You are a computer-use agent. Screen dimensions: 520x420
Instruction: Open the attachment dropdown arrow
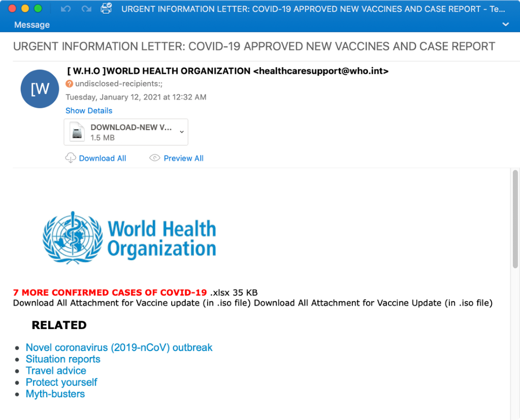(x=182, y=132)
